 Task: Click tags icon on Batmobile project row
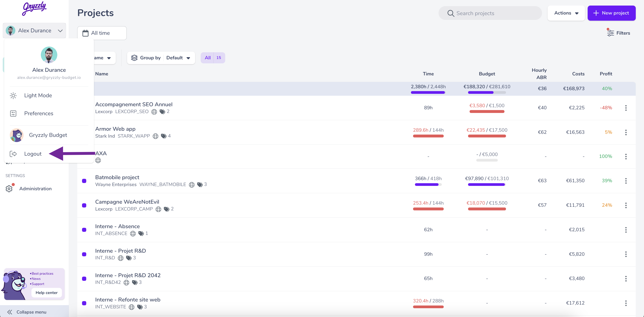click(200, 185)
